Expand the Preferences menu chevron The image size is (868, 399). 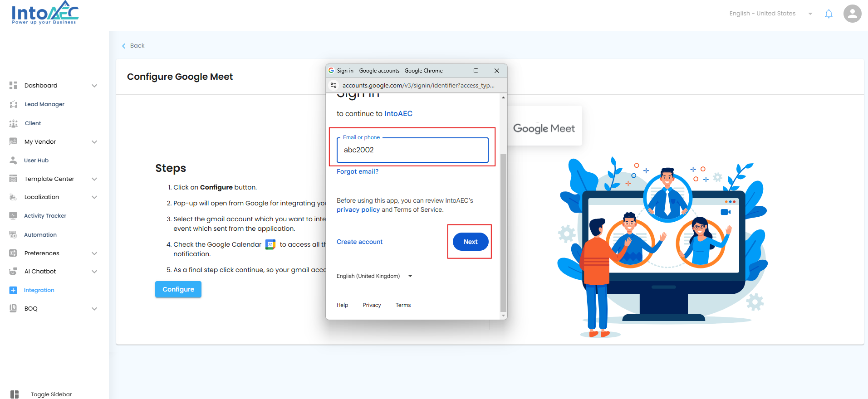coord(94,253)
